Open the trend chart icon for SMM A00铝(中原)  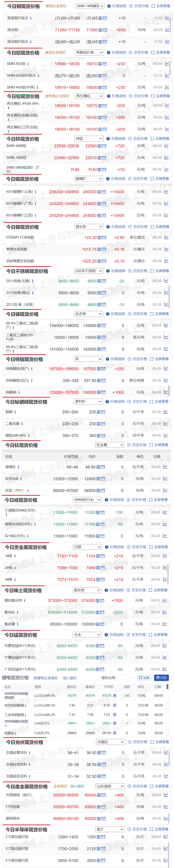[x=167, y=87]
